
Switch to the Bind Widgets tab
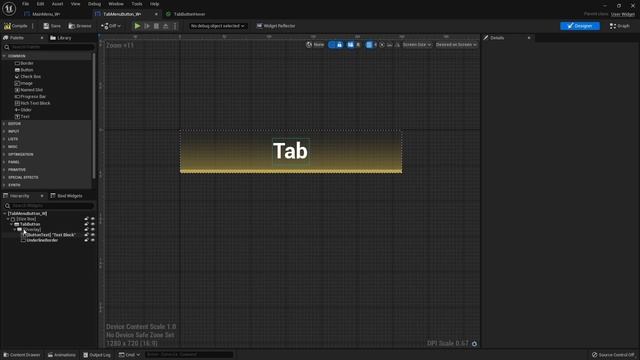pos(67,196)
